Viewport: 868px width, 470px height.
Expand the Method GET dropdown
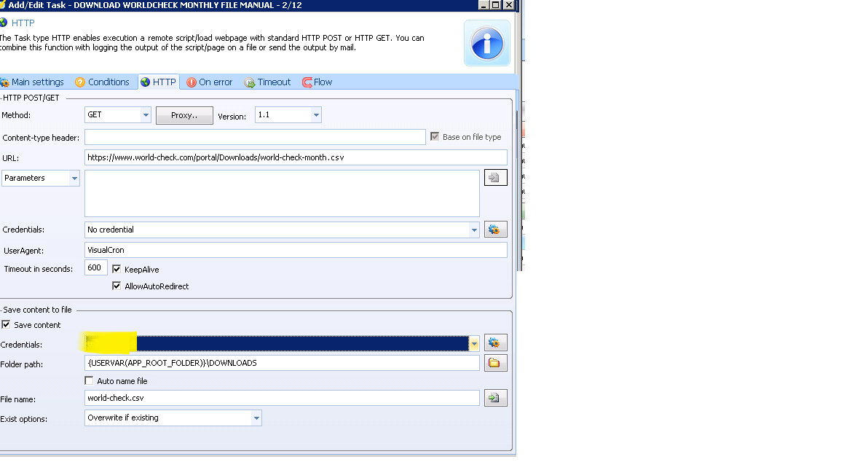tap(146, 115)
